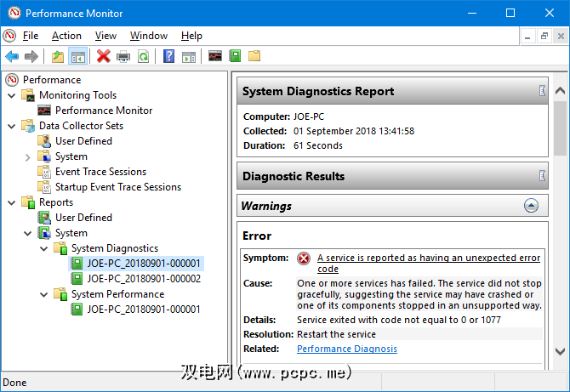Collapse the Data Collector Sets node
The image size is (570, 392).
(x=12, y=127)
